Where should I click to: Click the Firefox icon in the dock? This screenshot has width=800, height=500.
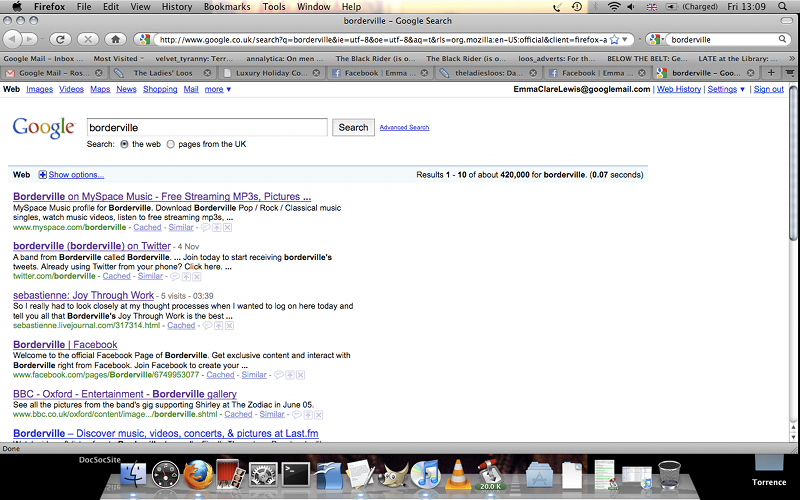pos(198,474)
